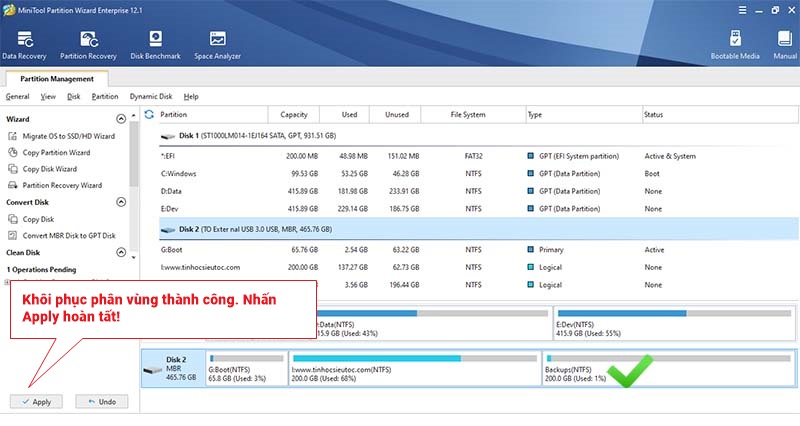
Task: Click the 1 Operations Pending heading
Action: click(41, 269)
